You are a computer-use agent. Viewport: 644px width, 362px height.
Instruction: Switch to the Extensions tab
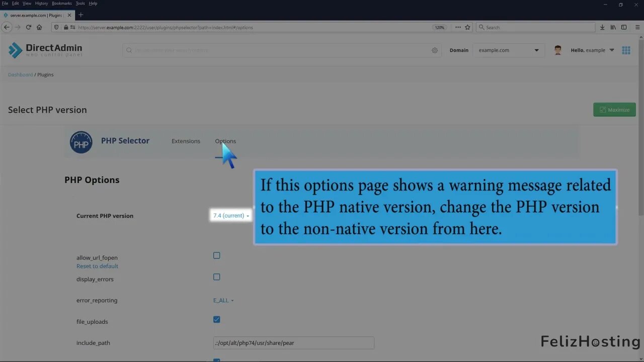[186, 141]
